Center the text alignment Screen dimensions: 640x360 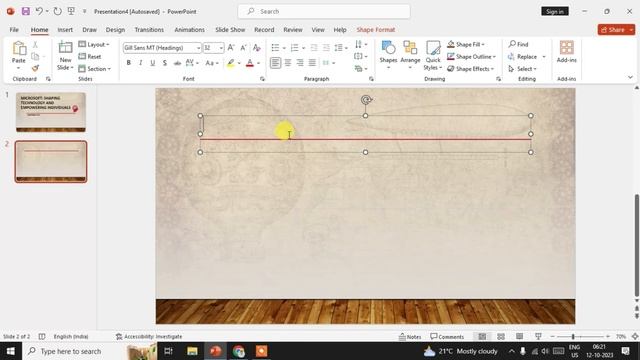point(288,63)
